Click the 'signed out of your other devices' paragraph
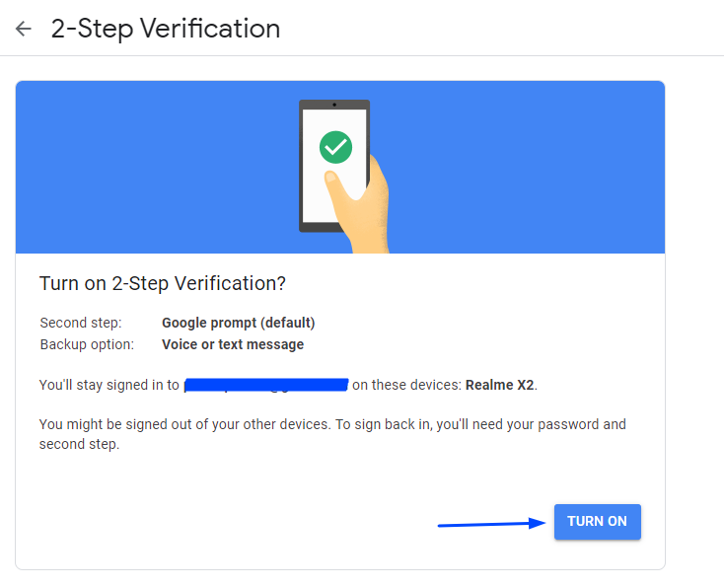724x588 pixels. [332, 434]
